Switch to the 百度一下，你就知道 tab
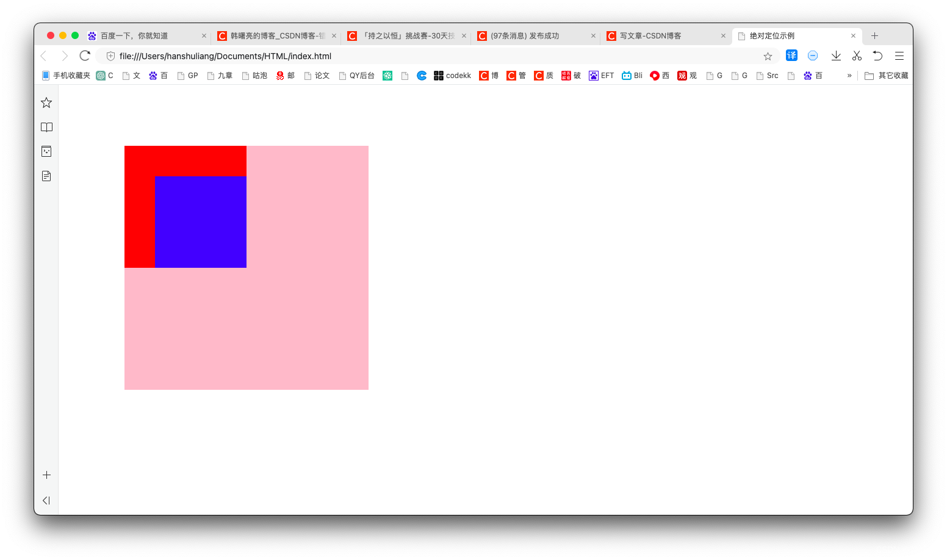The width and height of the screenshot is (947, 560). coord(146,36)
